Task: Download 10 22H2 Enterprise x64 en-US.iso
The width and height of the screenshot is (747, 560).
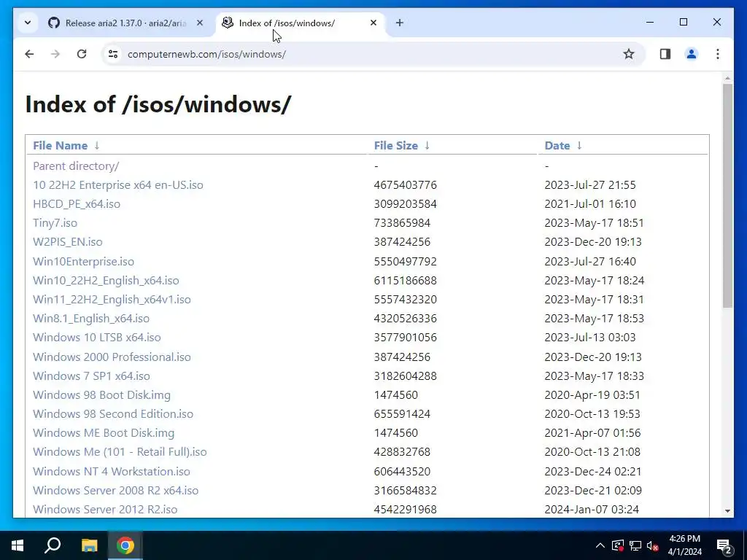Action: coord(117,184)
